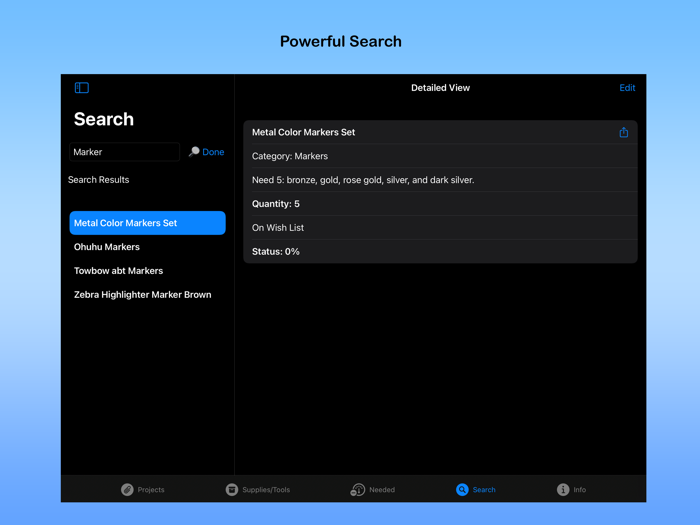
Task: Click the Need 5: bronze, gold description row
Action: click(x=440, y=180)
